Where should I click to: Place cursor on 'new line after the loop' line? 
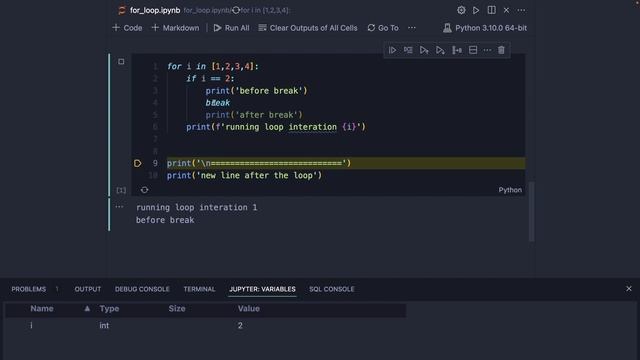(244, 176)
